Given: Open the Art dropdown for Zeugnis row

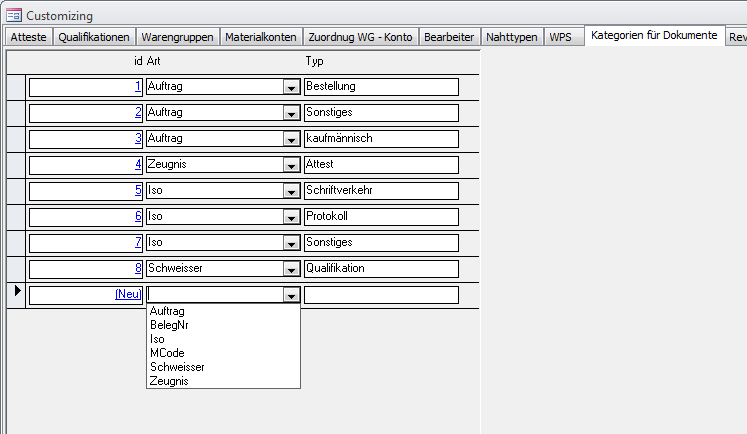Looking at the screenshot, I should tap(291, 165).
